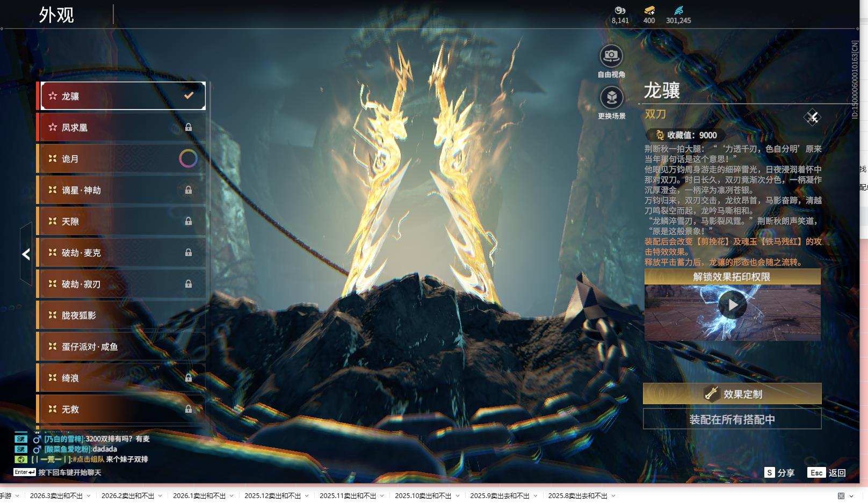The width and height of the screenshot is (868, 504).
Task: Click the 分享 share button
Action: tap(779, 472)
